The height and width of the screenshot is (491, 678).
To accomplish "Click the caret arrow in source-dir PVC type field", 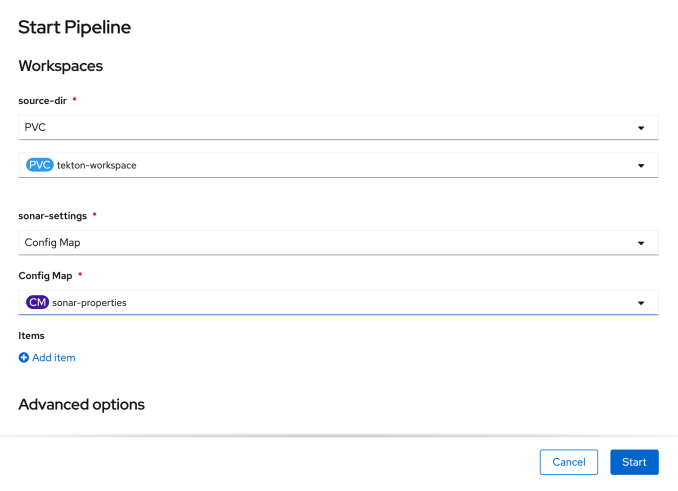I will (640, 128).
